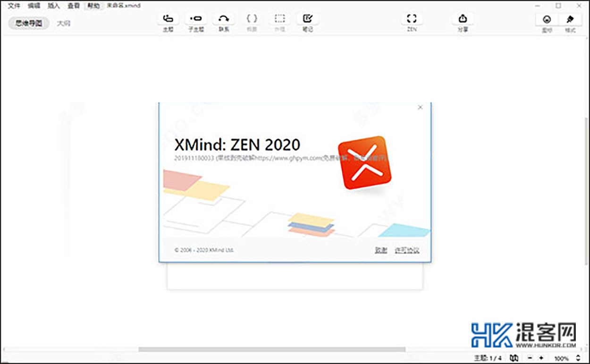
Task: Zoom out with the minus button
Action: click(x=530, y=358)
